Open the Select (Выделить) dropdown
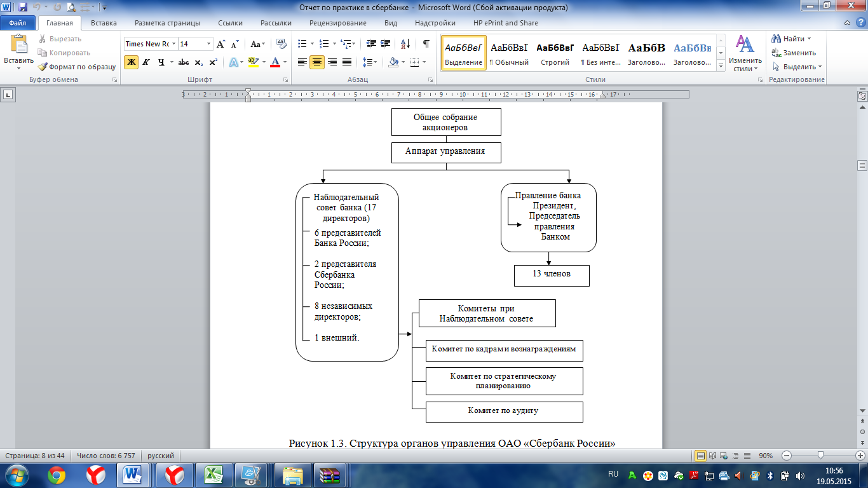Image resolution: width=868 pixels, height=488 pixels. click(x=797, y=67)
